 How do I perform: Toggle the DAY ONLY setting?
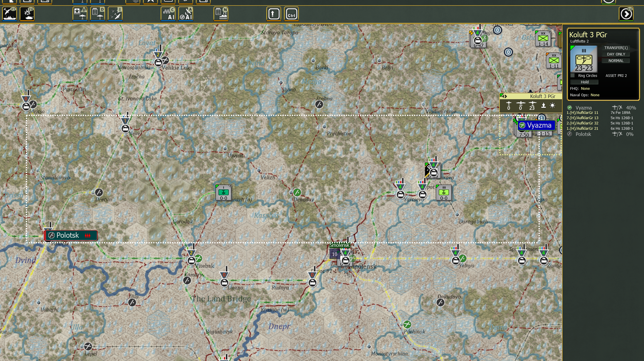[616, 54]
